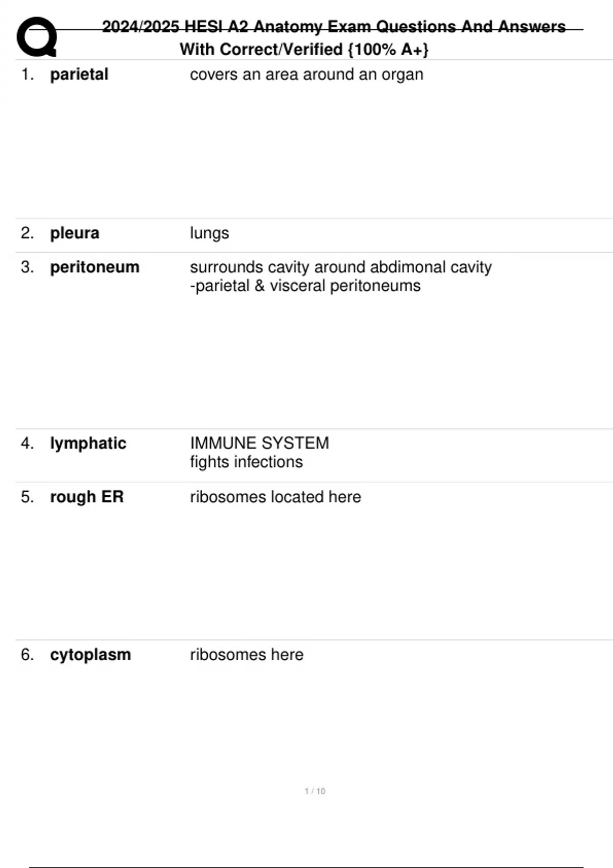
Task: Click the '1 / 10' page indicator
Action: (x=315, y=791)
